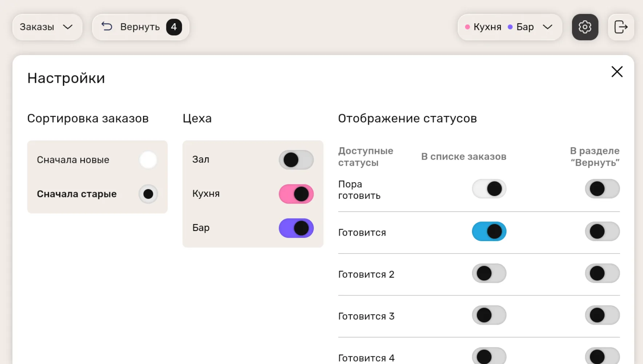This screenshot has height=364, width=643.
Task: Click the undo arrow icon beside Вернуть
Action: 107,26
